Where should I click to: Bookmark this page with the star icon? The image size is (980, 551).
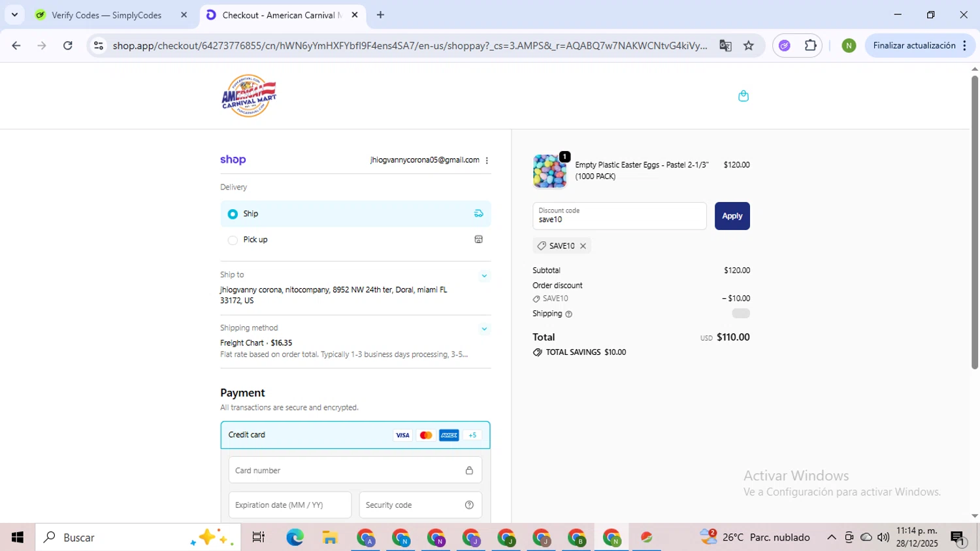click(x=749, y=46)
